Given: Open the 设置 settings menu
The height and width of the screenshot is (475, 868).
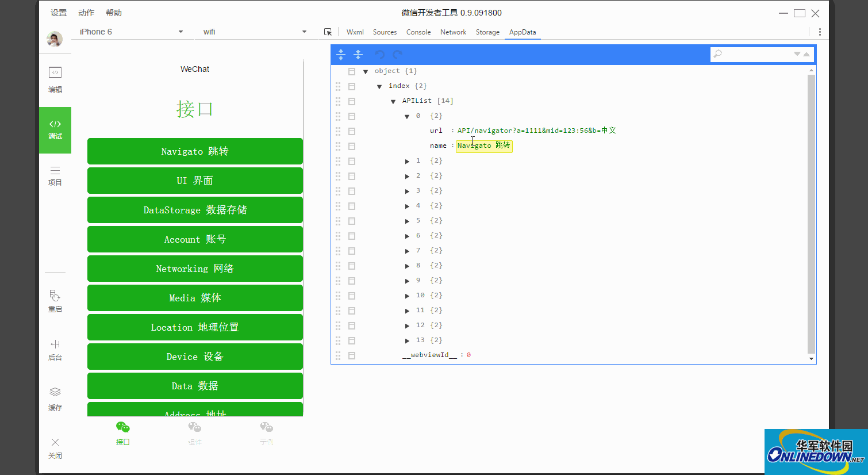Looking at the screenshot, I should 59,13.
